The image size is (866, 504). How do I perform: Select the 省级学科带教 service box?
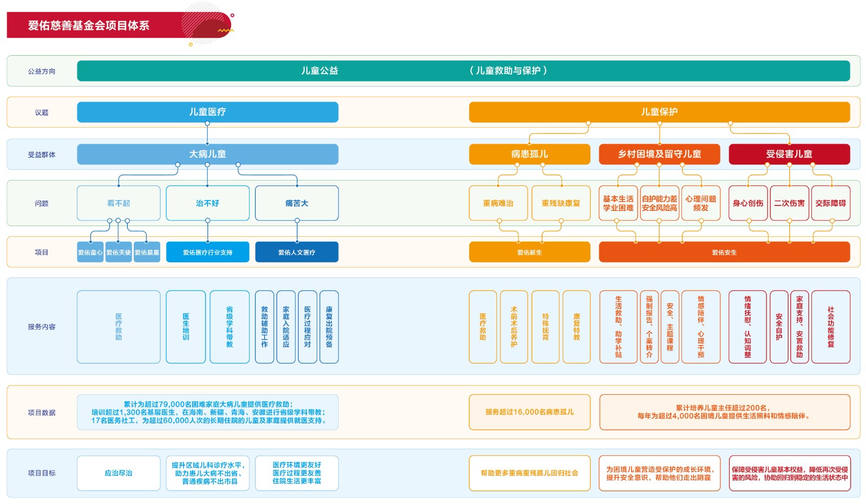pos(229,327)
